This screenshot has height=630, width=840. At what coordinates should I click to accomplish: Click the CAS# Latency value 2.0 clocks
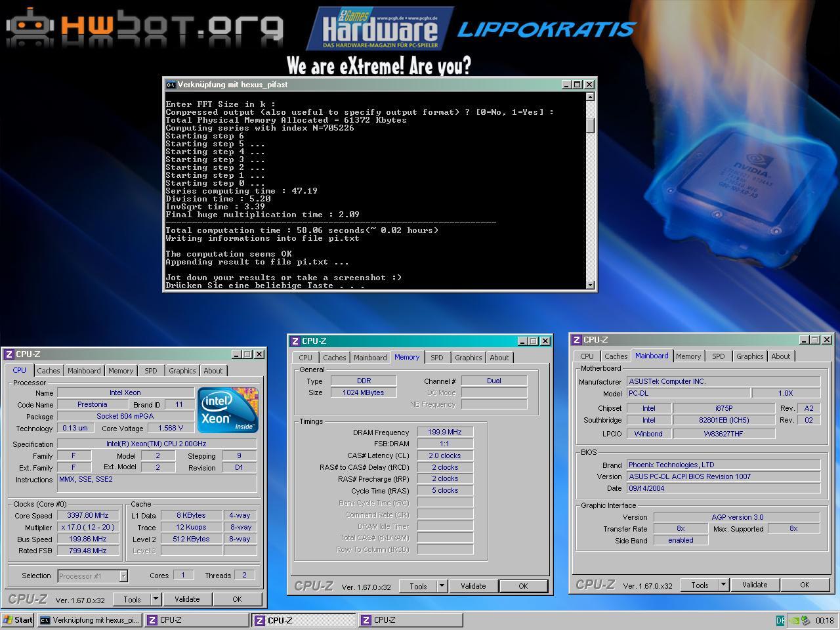click(x=445, y=455)
